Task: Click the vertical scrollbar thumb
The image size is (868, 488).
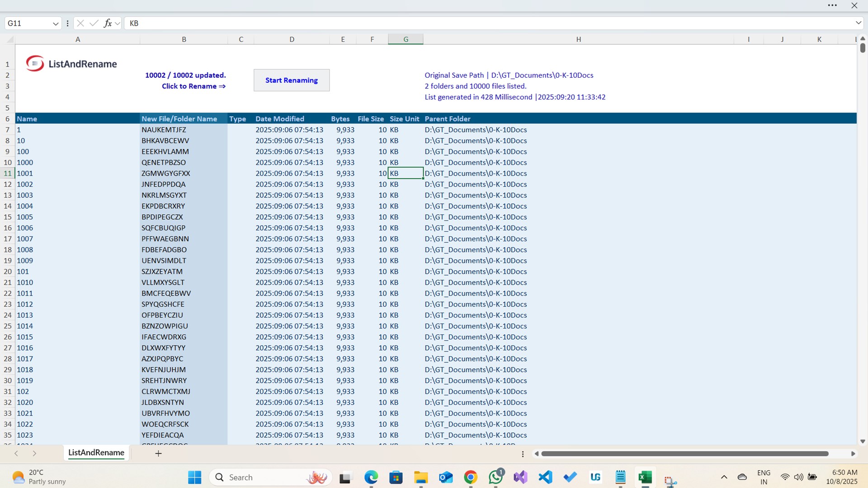Action: click(863, 48)
